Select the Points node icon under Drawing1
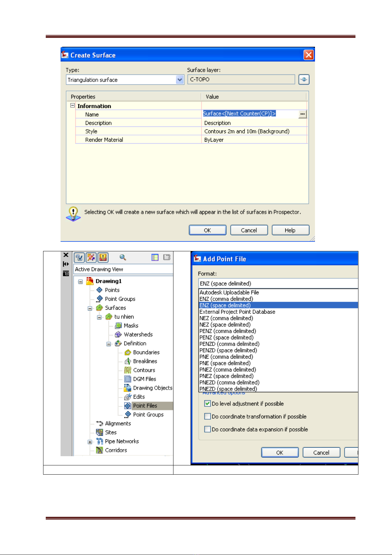 point(99,290)
